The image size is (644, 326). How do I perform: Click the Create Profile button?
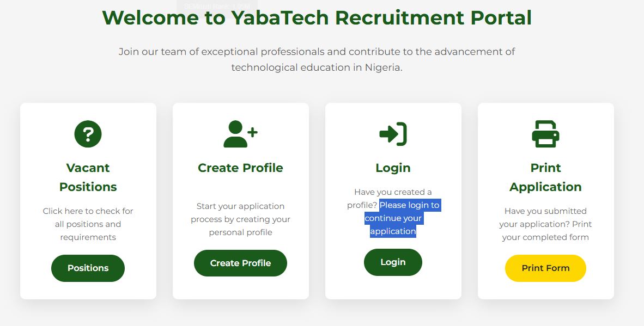pos(240,263)
